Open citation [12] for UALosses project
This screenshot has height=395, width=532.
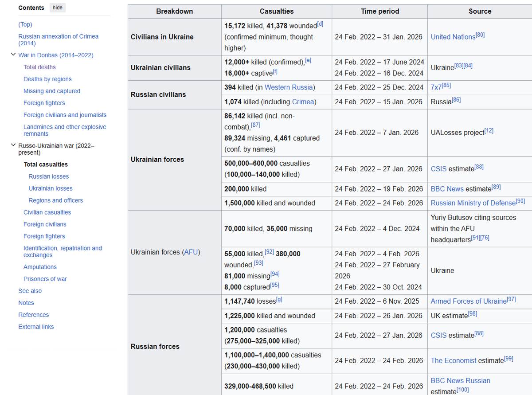(x=489, y=130)
